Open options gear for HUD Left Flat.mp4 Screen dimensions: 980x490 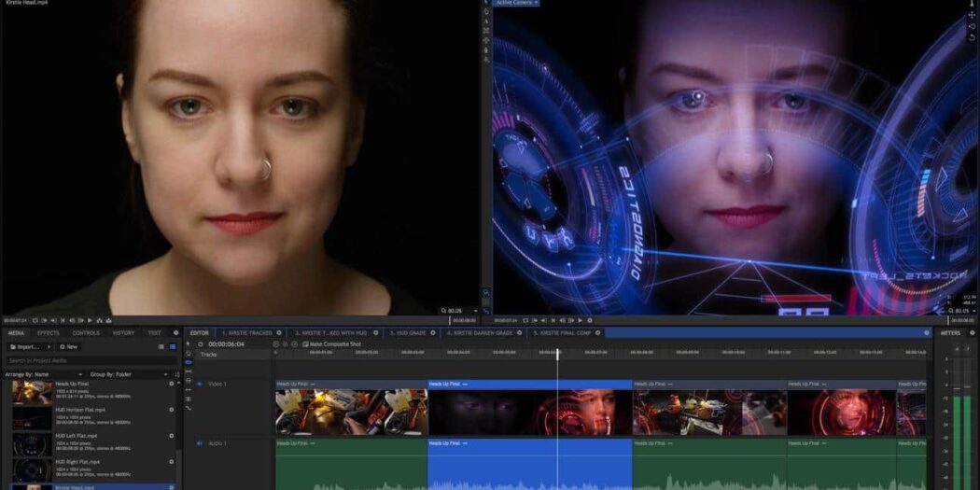click(x=171, y=436)
